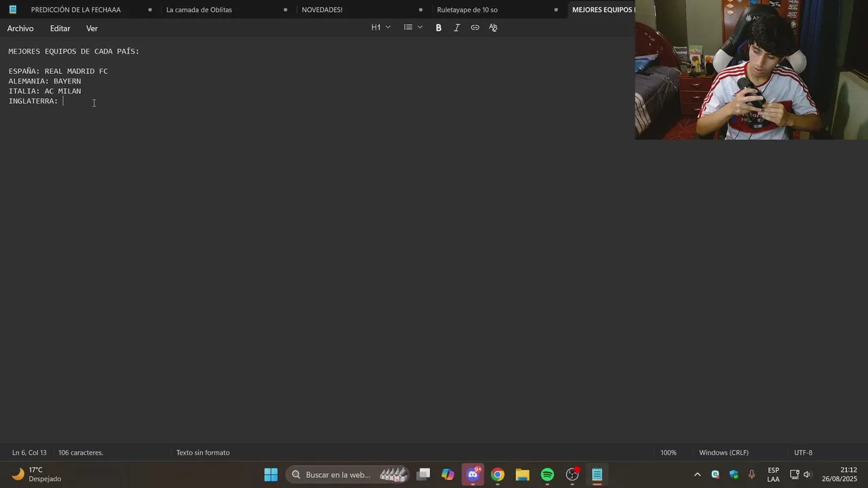Click the ITALIA: AC MILAN line

point(45,91)
